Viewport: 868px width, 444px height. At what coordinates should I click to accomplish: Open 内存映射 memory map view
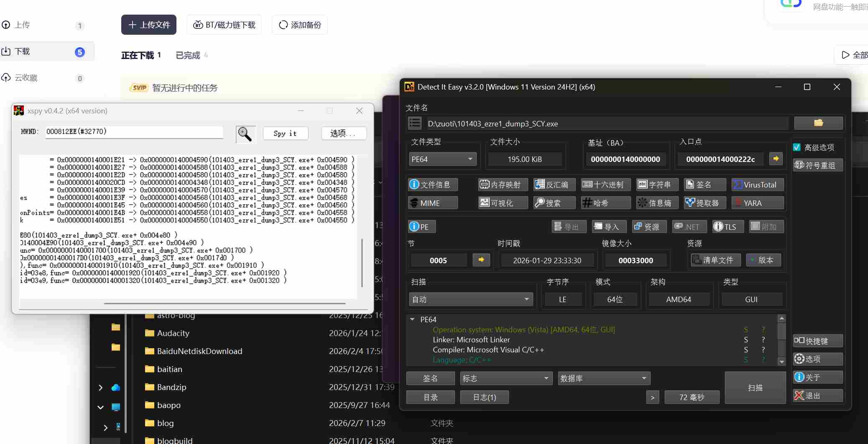pyautogui.click(x=503, y=185)
